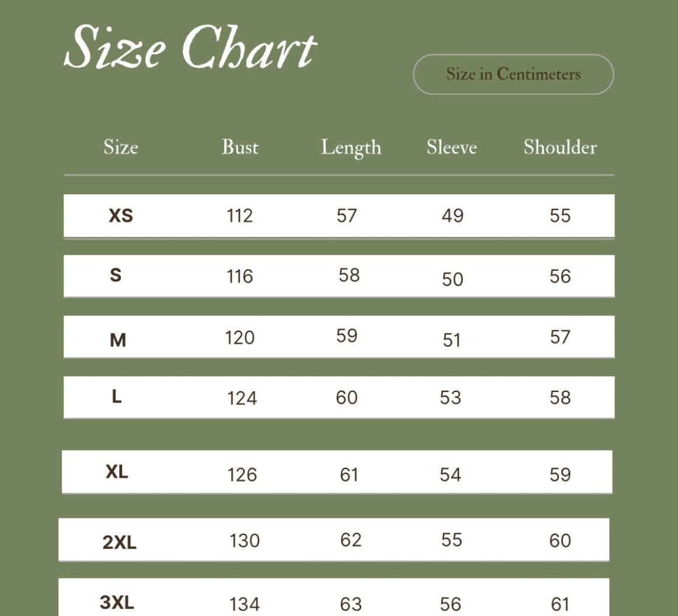The height and width of the screenshot is (616, 678).
Task: Pick the L size row label
Action: click(x=117, y=397)
